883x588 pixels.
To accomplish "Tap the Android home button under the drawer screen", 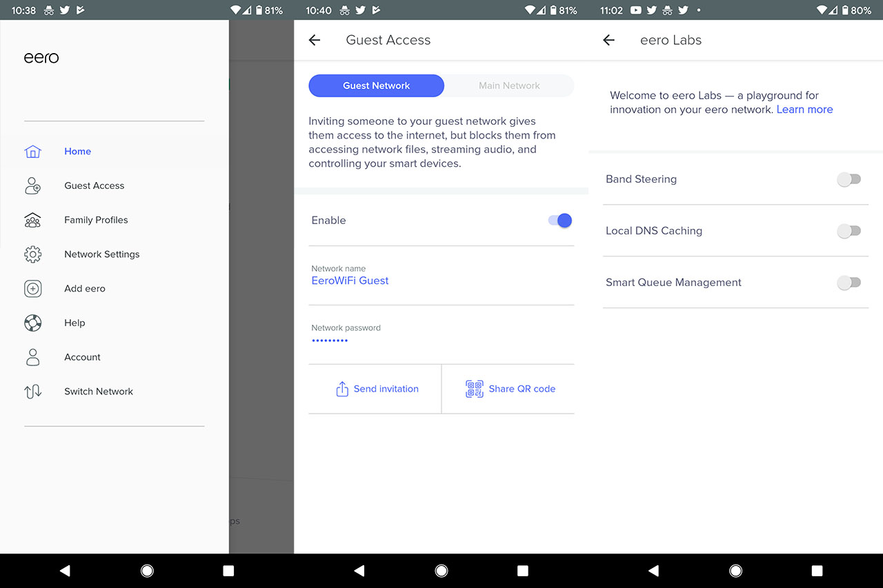I will 147,571.
